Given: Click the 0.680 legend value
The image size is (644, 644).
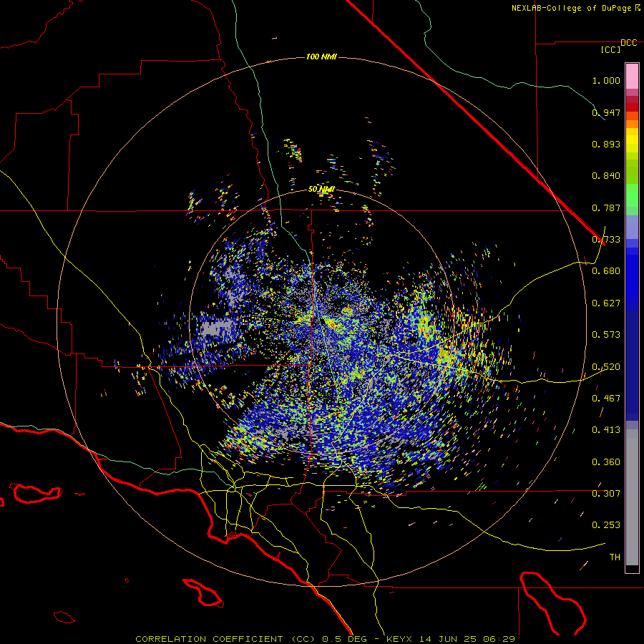Looking at the screenshot, I should click(x=606, y=271).
